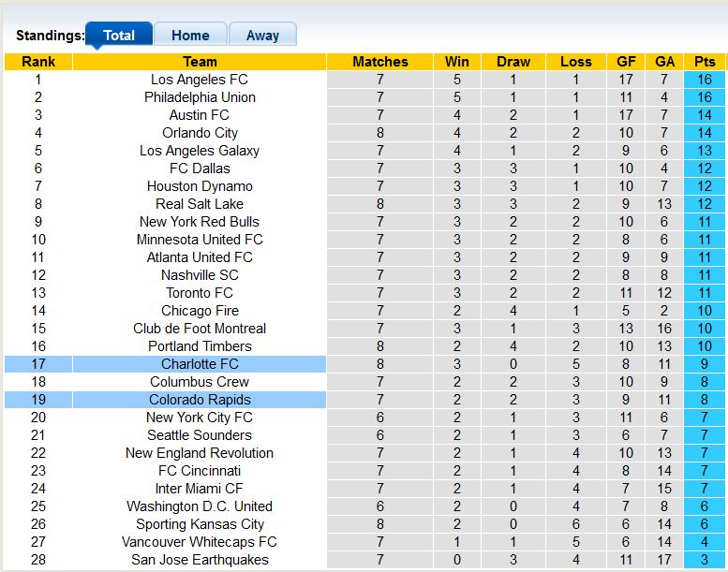Viewport: 728px width, 572px height.
Task: Click the GF column header
Action: coord(626,62)
